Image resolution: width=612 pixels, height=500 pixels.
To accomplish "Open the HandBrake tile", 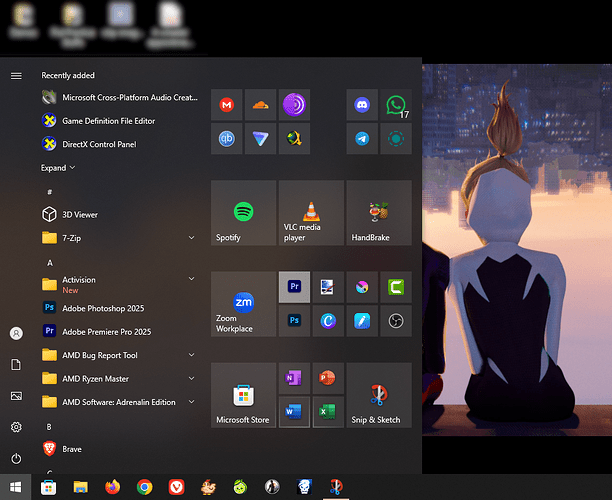I will pyautogui.click(x=378, y=213).
